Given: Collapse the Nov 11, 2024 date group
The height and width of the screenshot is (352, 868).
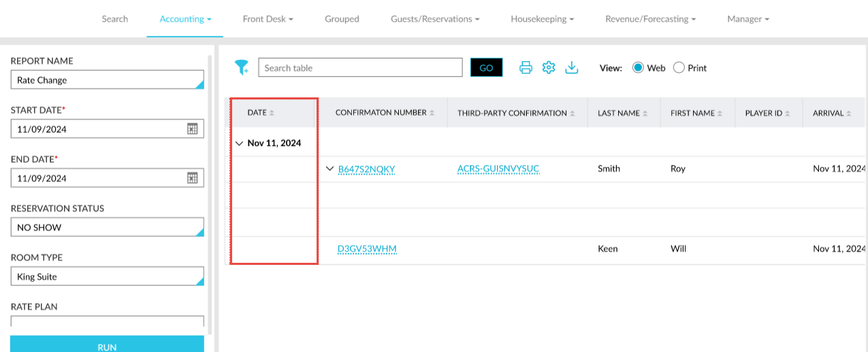Looking at the screenshot, I should [239, 144].
